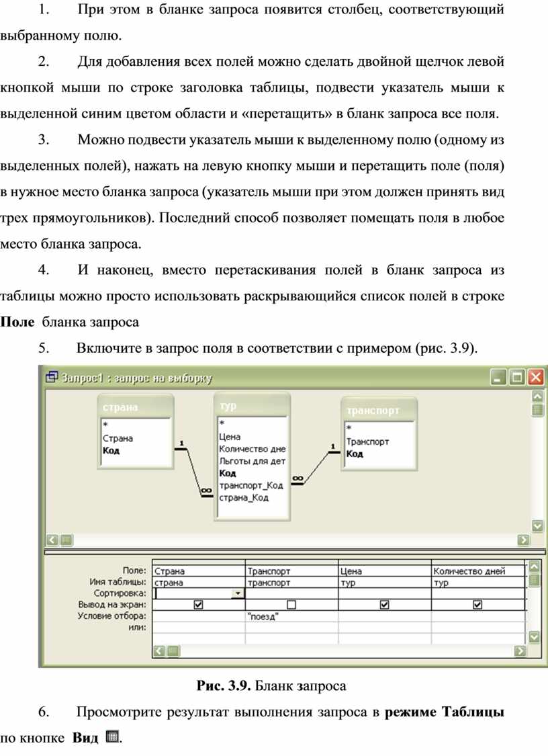Toggle Вывод на экран checkbox for Цена column
The height and width of the screenshot is (756, 548).
pyautogui.click(x=384, y=605)
